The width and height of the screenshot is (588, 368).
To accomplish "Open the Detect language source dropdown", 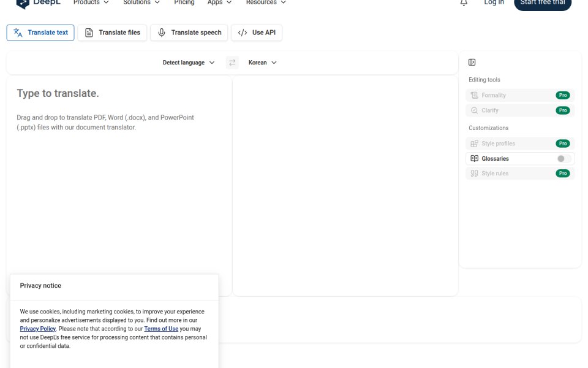I will [x=189, y=63].
